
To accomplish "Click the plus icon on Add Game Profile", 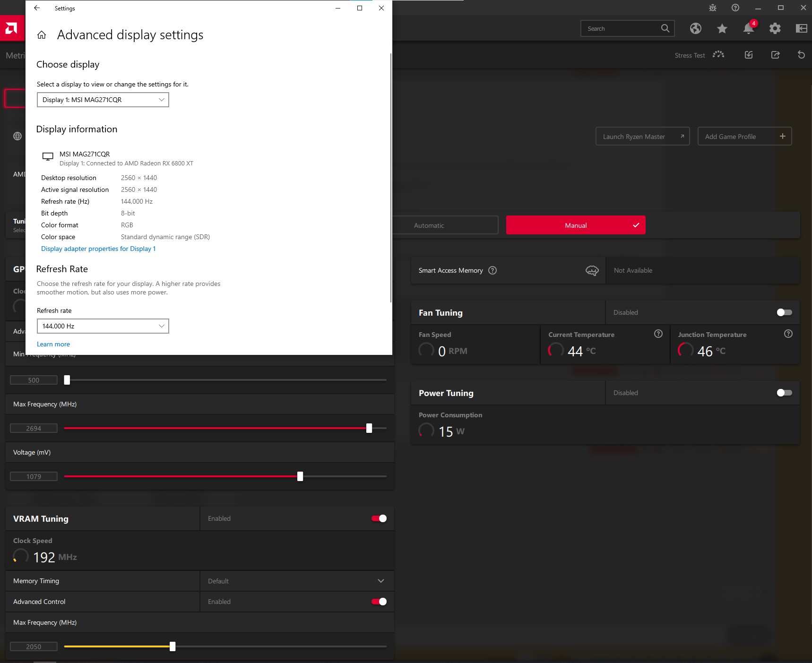I will click(x=782, y=136).
